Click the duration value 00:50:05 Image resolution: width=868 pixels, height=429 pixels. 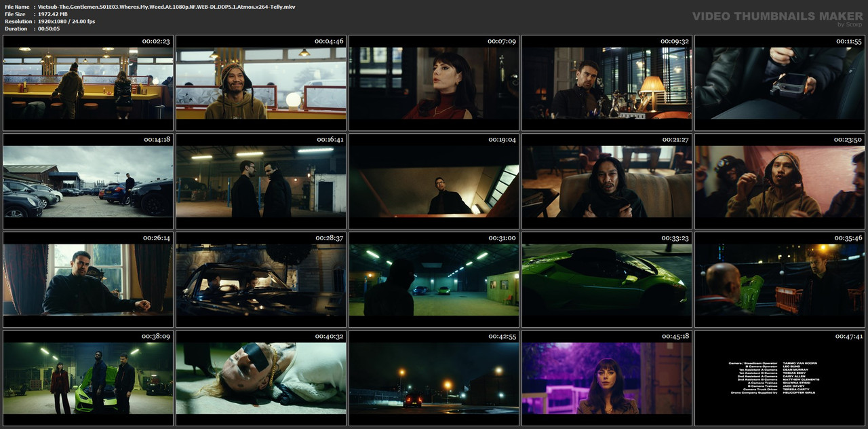click(x=49, y=29)
